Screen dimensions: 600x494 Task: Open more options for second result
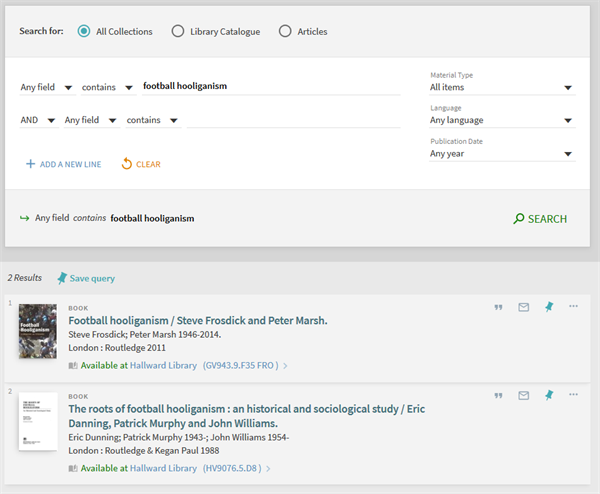573,394
